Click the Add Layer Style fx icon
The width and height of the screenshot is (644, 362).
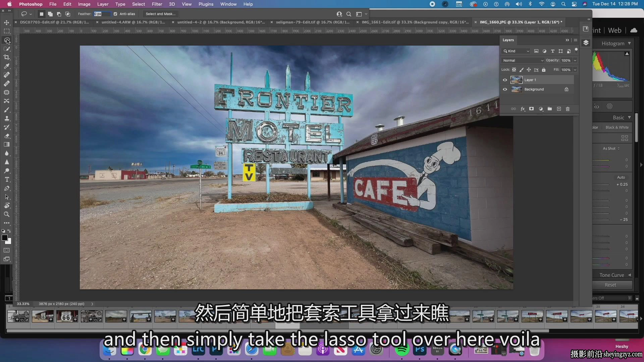tap(523, 109)
